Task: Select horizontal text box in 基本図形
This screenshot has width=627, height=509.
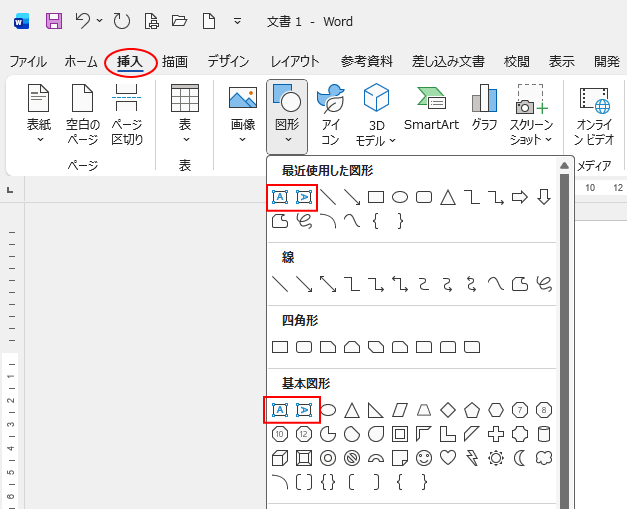Action: (x=280, y=410)
